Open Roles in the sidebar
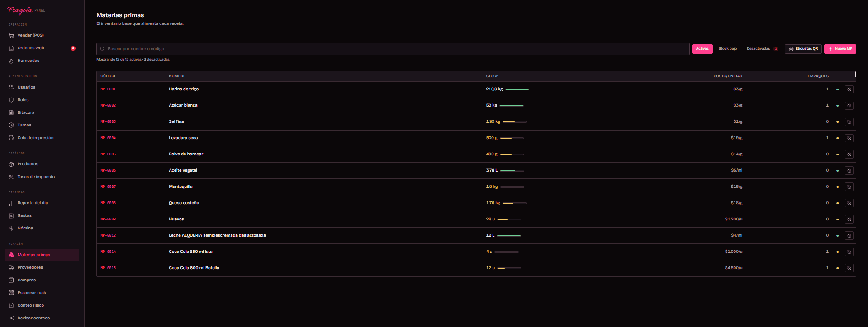This screenshot has width=868, height=327. point(42,100)
